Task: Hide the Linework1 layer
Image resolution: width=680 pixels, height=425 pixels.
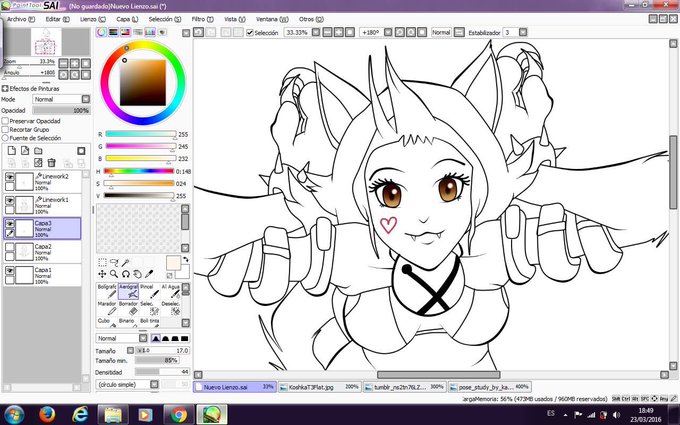Action: tap(10, 200)
